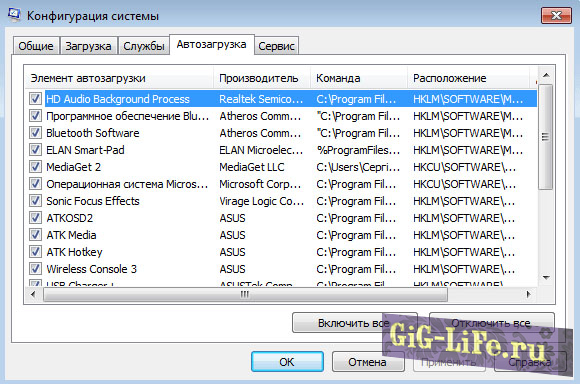Click the system configuration title bar icon

14,15
